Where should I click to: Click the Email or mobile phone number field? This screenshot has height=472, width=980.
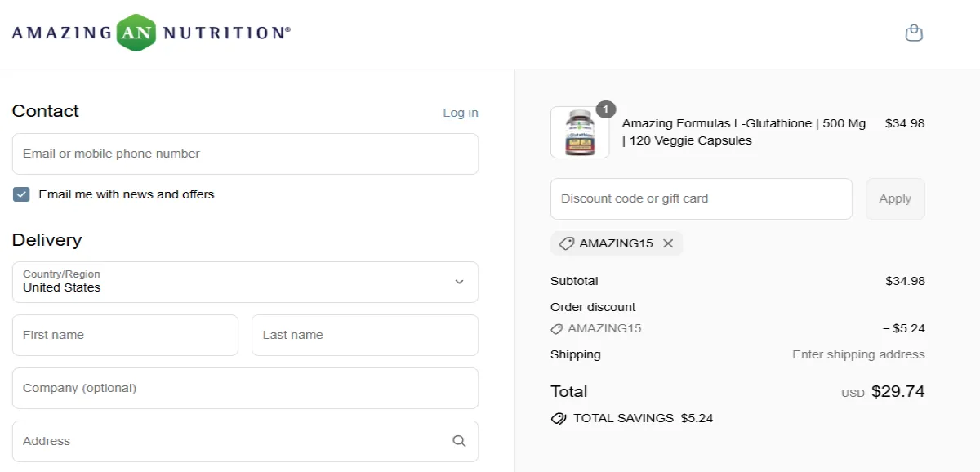245,154
